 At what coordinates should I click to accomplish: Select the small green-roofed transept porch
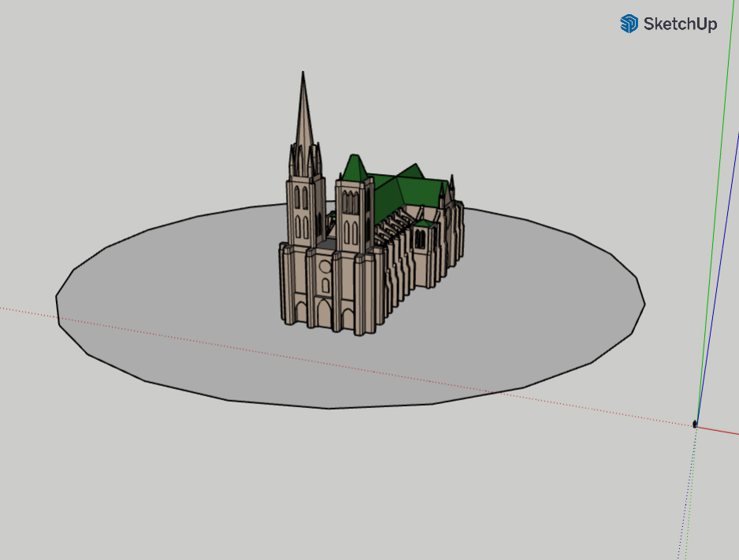click(x=424, y=235)
